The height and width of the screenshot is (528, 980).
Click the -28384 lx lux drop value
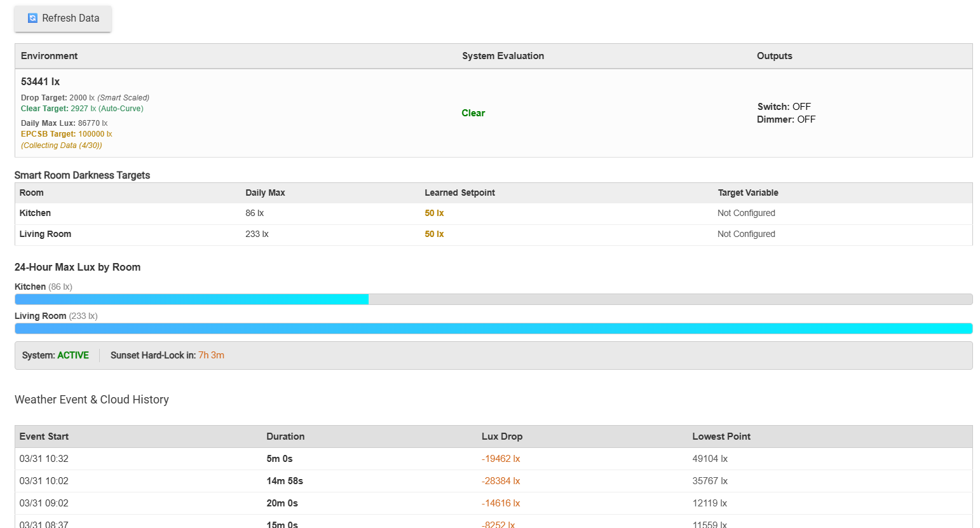coord(500,481)
